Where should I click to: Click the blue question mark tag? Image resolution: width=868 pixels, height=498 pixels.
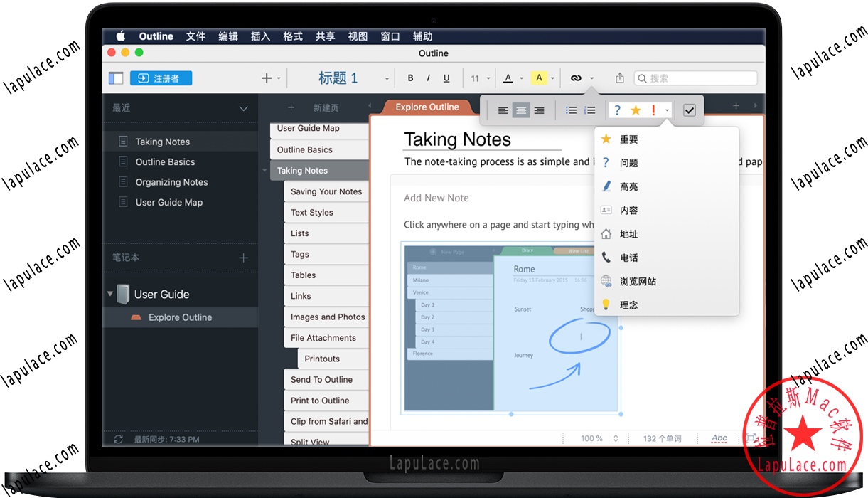[618, 110]
